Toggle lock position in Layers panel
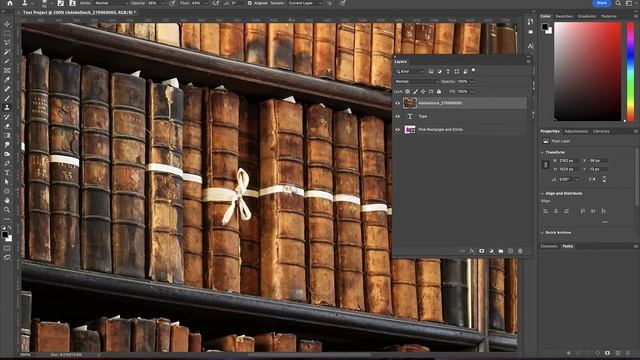This screenshot has height=360, width=640. pos(423,91)
